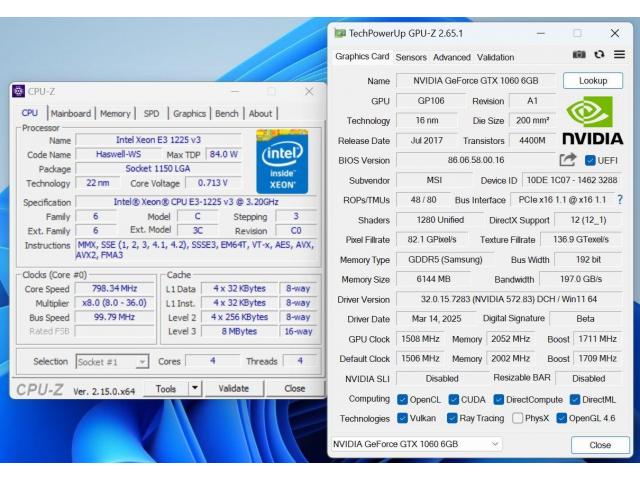Click the CPU-Z title bar icon
The height and width of the screenshot is (480, 640).
point(18,91)
